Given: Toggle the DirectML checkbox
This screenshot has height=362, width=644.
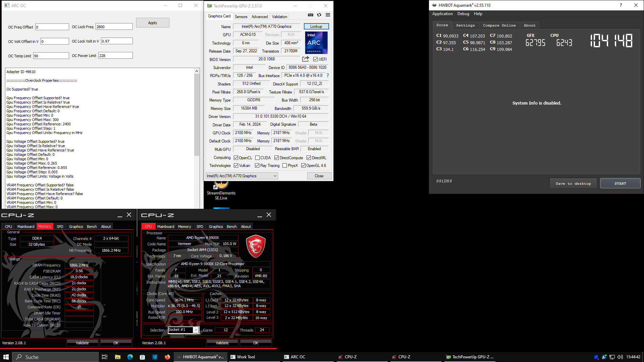Looking at the screenshot, I should (x=309, y=158).
